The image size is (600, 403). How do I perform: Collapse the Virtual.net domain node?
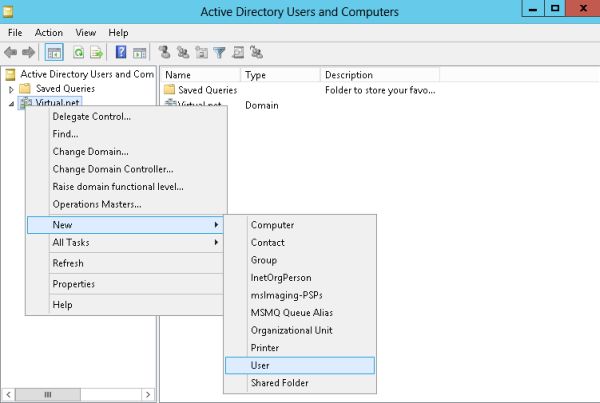pyautogui.click(x=12, y=104)
